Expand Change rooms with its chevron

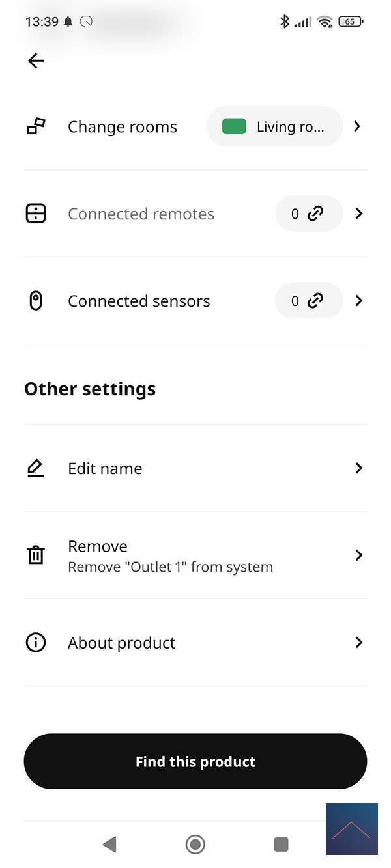coord(357,126)
